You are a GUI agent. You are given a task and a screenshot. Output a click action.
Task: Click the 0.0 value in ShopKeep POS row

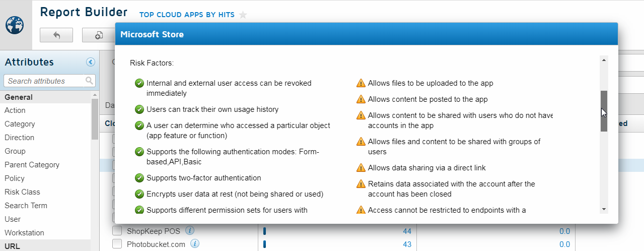(x=564, y=231)
